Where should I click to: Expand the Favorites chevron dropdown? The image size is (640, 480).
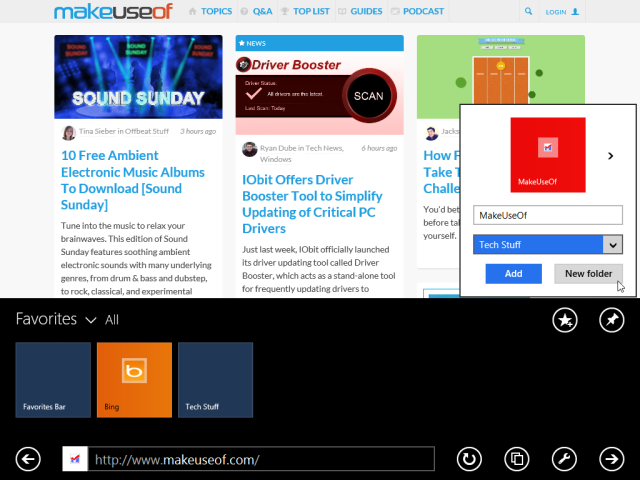point(91,320)
